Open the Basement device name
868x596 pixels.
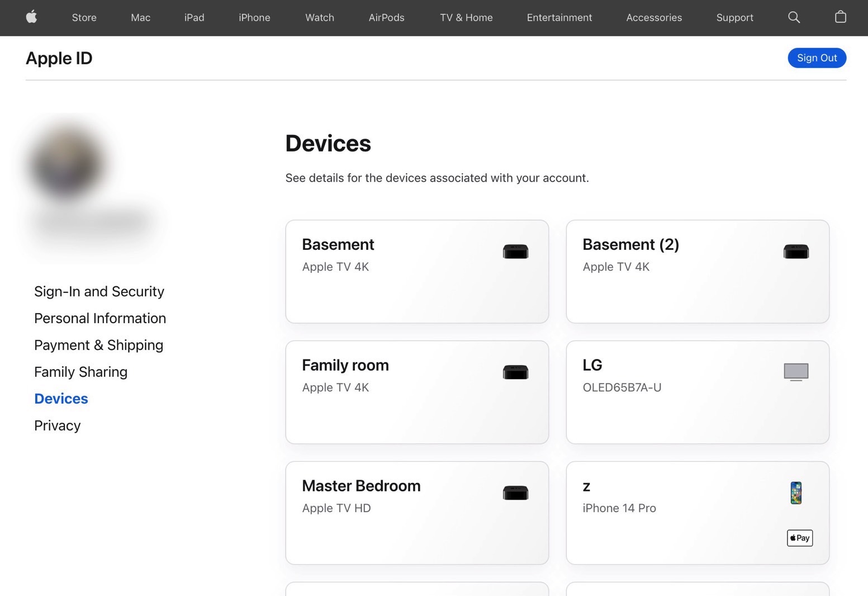338,244
